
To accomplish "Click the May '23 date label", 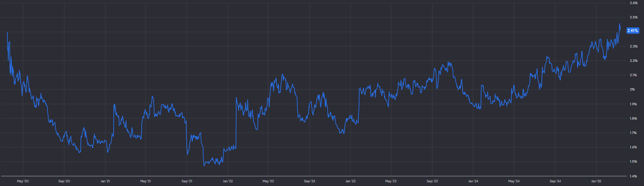I will pyautogui.click(x=391, y=181).
